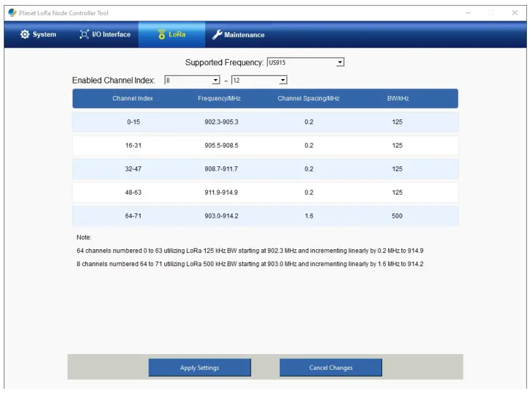
Task: Select the 32-47 channel index cell
Action: tap(134, 169)
